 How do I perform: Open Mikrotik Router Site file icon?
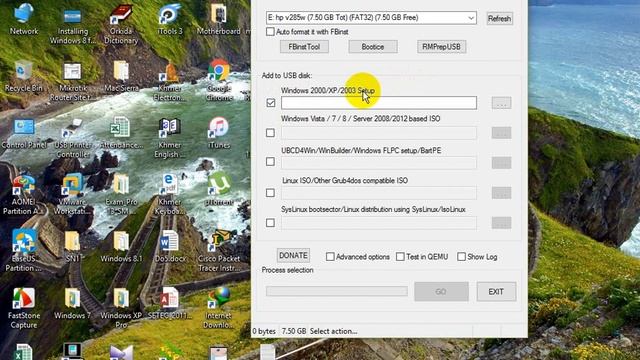pyautogui.click(x=72, y=82)
